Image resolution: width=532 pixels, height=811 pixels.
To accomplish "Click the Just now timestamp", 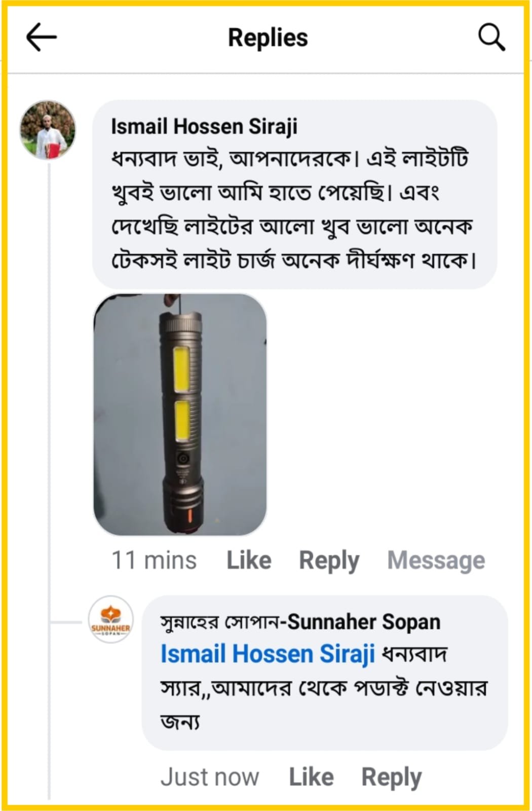I will tap(210, 777).
